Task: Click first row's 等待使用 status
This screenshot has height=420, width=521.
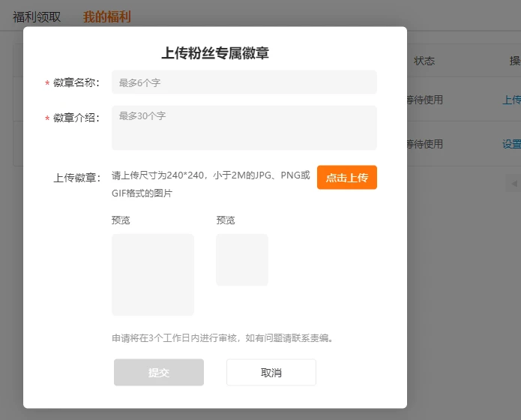Action: point(425,100)
